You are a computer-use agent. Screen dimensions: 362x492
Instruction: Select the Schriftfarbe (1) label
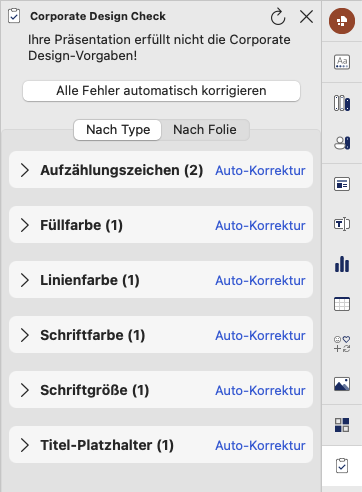click(x=93, y=335)
